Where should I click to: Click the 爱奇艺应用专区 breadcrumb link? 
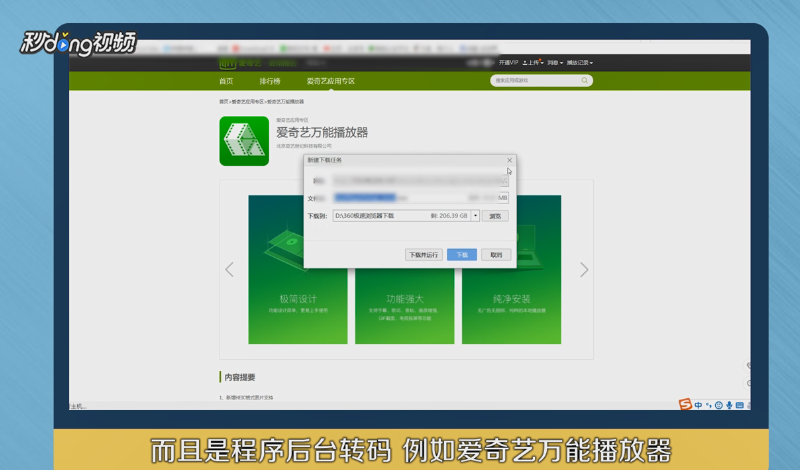[247, 102]
